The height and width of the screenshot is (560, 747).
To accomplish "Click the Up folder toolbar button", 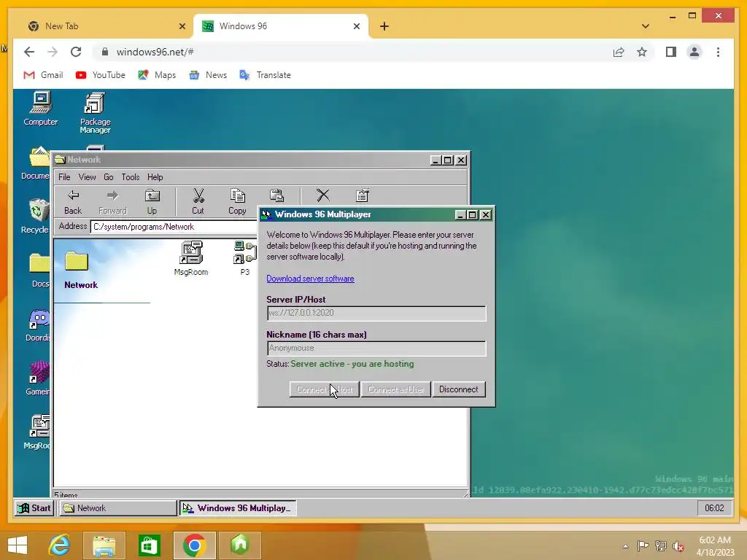I will (152, 202).
